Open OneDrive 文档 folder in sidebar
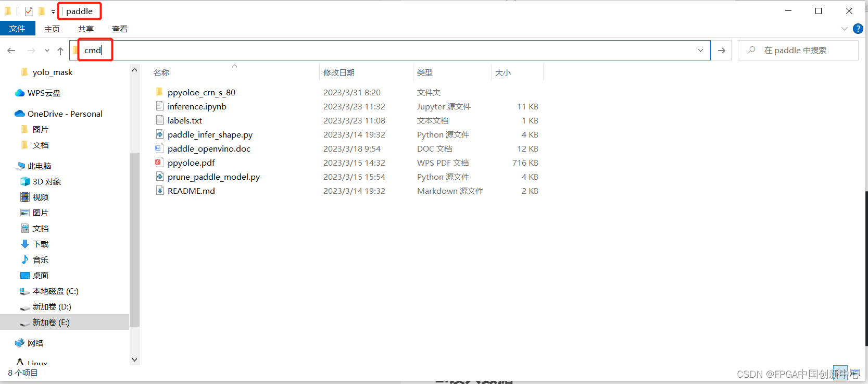868x384 pixels. [x=40, y=145]
